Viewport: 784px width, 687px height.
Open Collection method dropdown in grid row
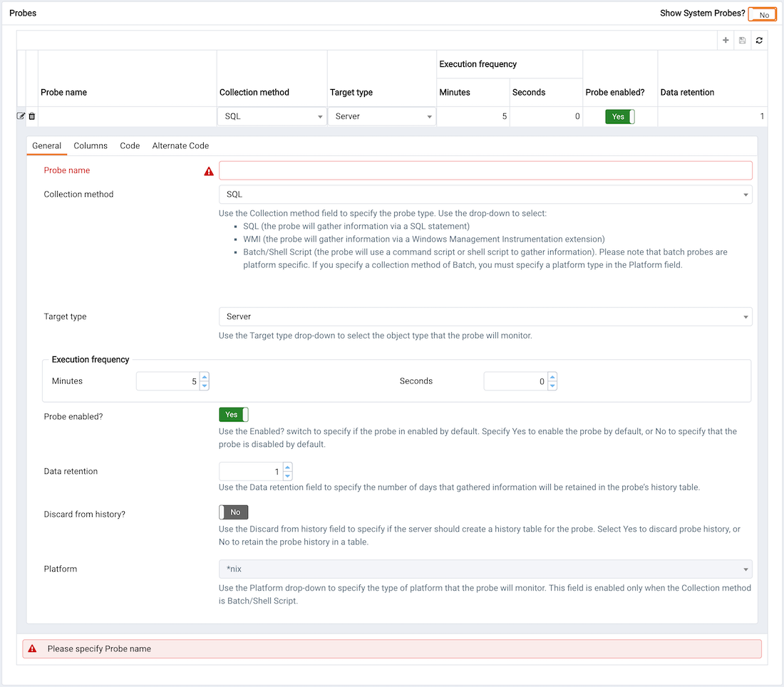(x=272, y=116)
